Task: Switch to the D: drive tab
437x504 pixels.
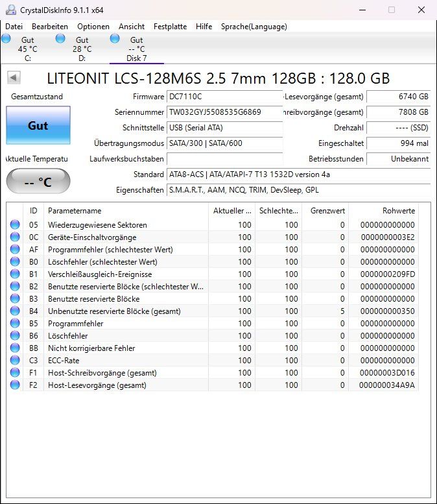Action: coord(82,49)
